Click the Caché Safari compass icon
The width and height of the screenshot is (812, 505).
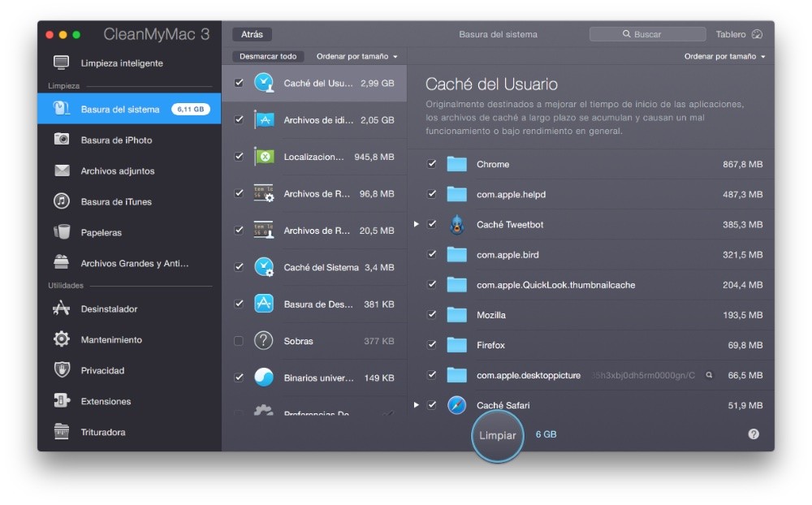pos(456,405)
